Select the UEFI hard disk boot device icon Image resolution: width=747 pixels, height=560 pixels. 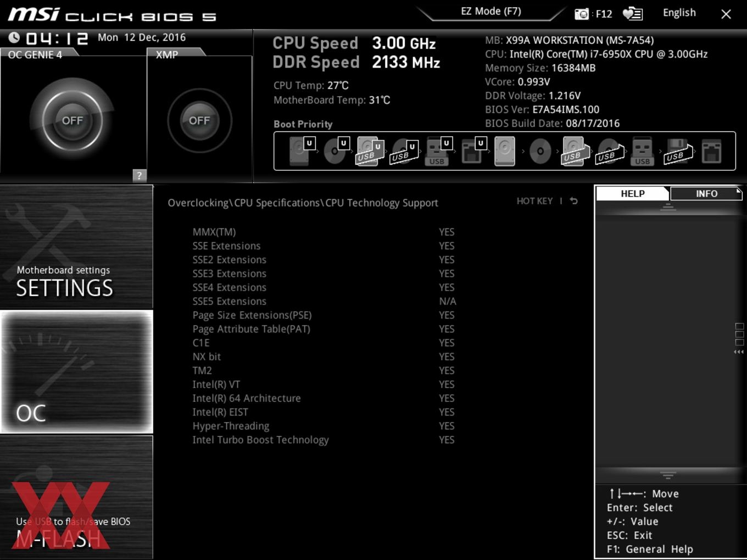(302, 151)
